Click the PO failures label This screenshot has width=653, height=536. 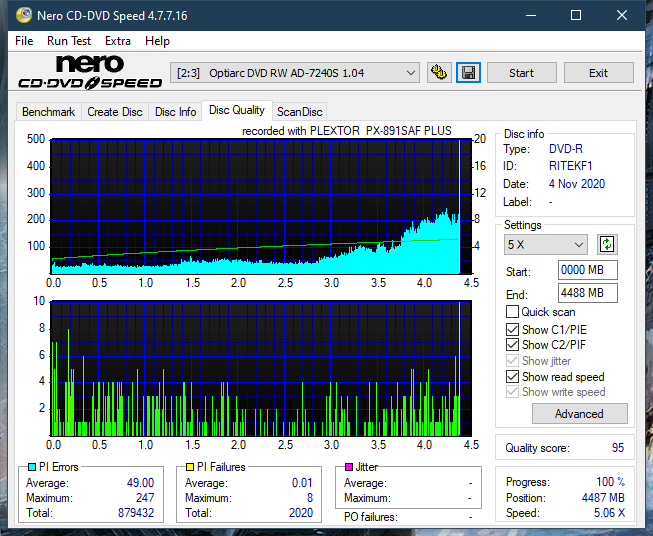(370, 517)
